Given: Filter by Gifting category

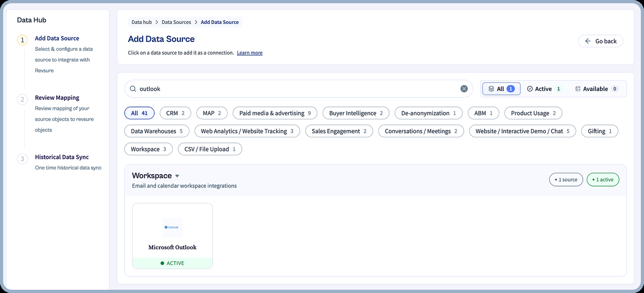Looking at the screenshot, I should [x=600, y=131].
